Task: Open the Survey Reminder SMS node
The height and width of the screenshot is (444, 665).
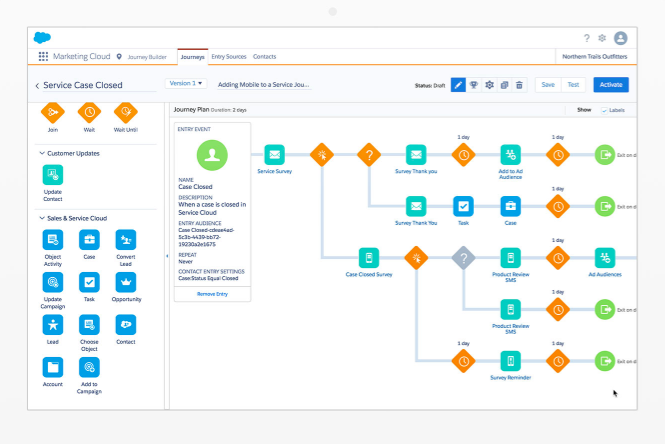Action: 510,361
